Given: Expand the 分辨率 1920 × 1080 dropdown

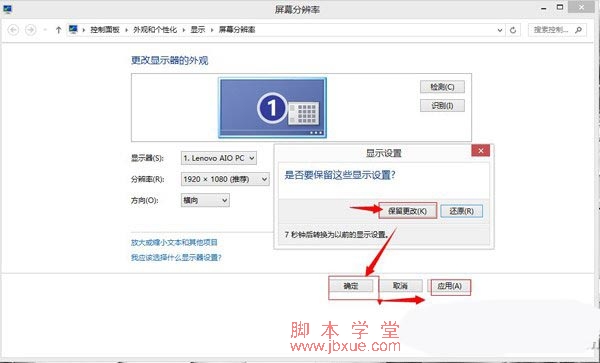Looking at the screenshot, I should (x=225, y=179).
